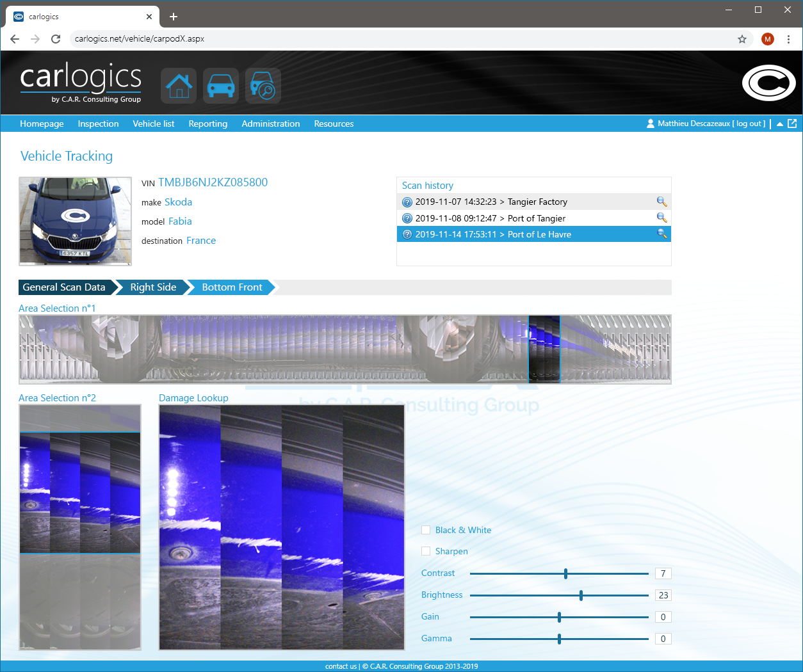This screenshot has height=672, width=803.
Task: Open magnifier for the Port of Le Havre scan
Action: pos(661,234)
